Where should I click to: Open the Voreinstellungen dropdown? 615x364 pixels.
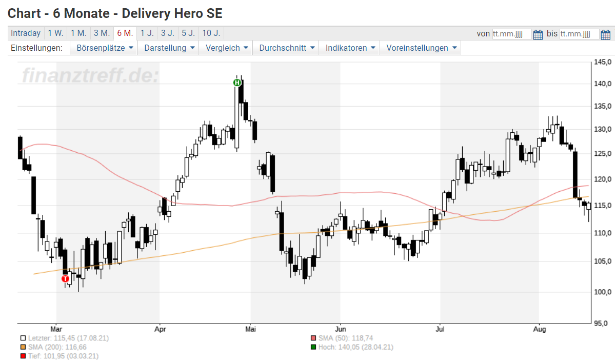pos(421,48)
